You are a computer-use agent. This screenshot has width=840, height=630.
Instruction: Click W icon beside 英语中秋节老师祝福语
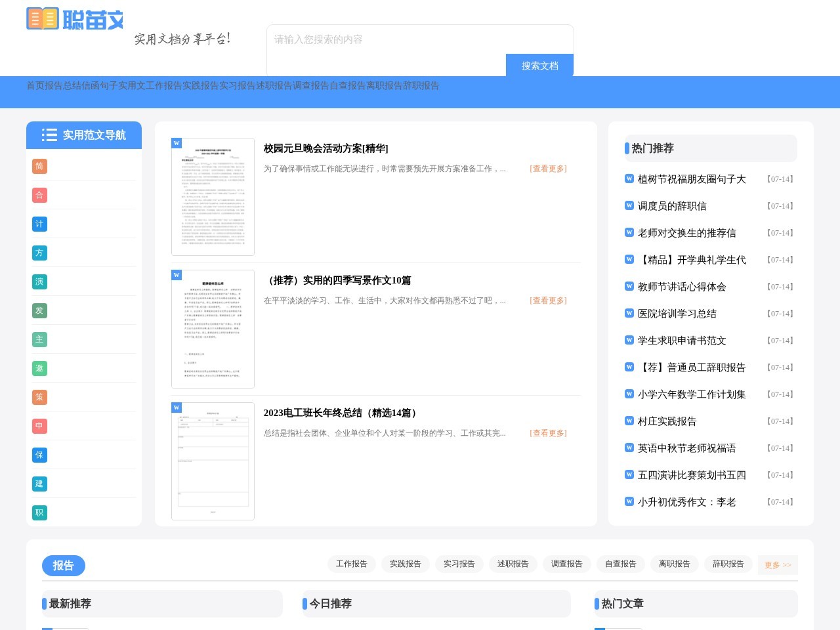click(x=629, y=448)
